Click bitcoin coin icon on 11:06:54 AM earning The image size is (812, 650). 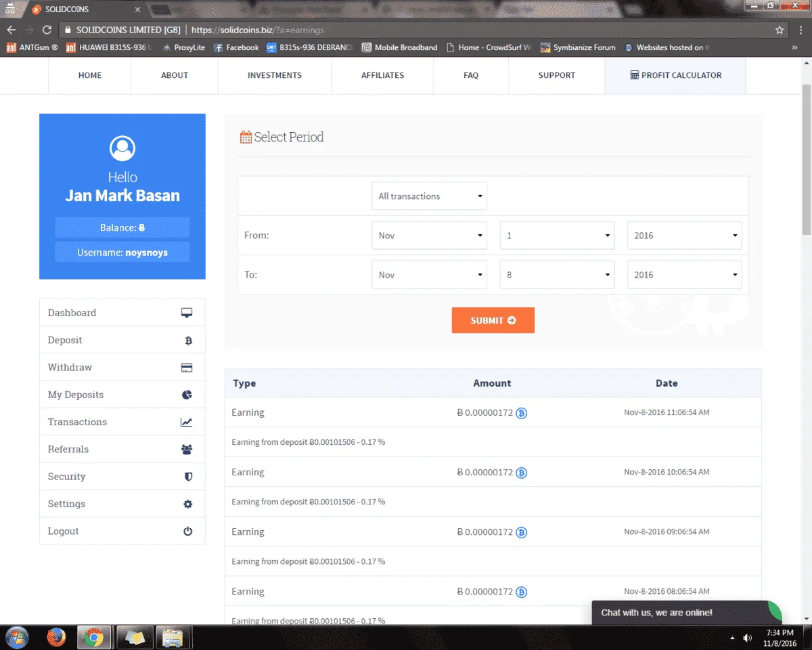click(x=521, y=413)
